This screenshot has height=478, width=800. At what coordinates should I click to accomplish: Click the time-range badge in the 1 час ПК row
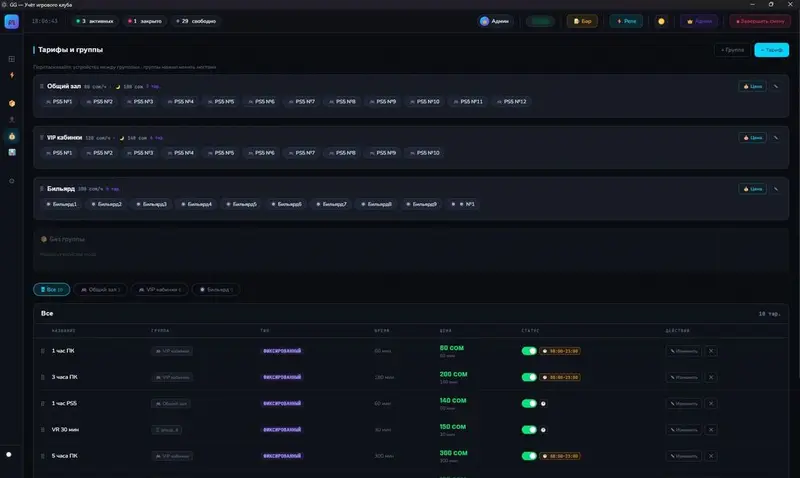(560, 351)
